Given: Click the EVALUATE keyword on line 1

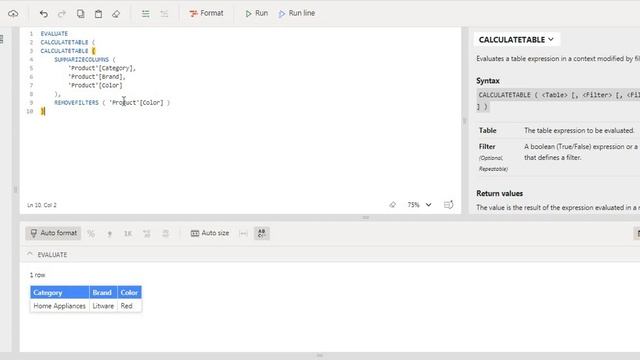Looking at the screenshot, I should click(54, 33).
